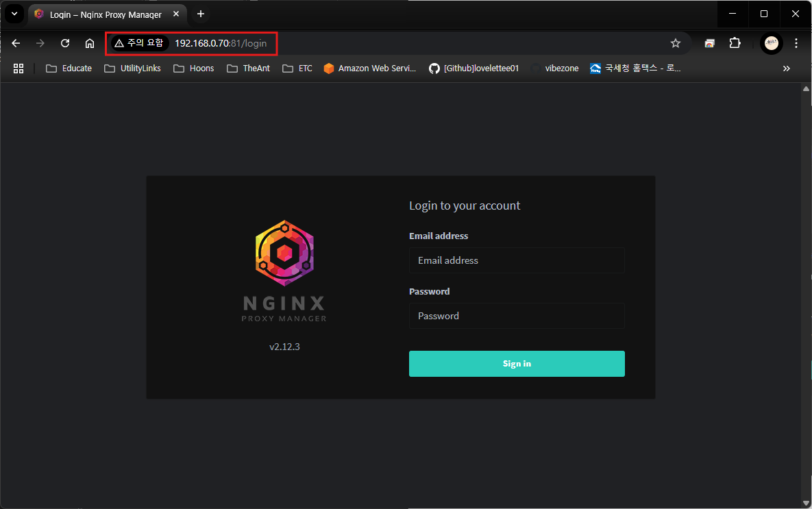
Task: Bookmark this page with the star icon
Action: pos(675,43)
